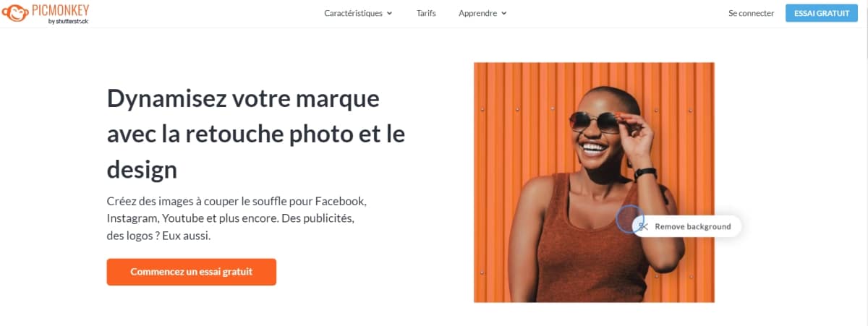The height and width of the screenshot is (326, 868).
Task: Expand the Apprendre dropdown chevron
Action: pyautogui.click(x=504, y=13)
